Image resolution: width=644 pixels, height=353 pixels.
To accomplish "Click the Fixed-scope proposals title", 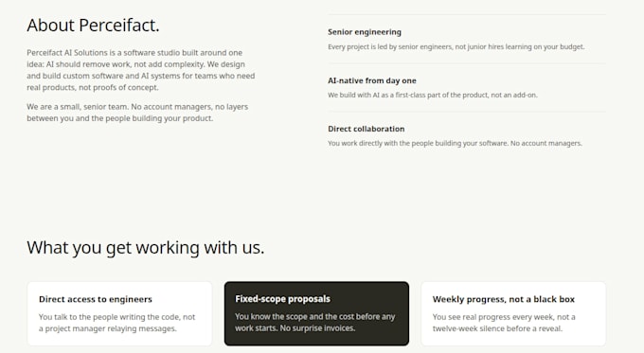I will (282, 299).
